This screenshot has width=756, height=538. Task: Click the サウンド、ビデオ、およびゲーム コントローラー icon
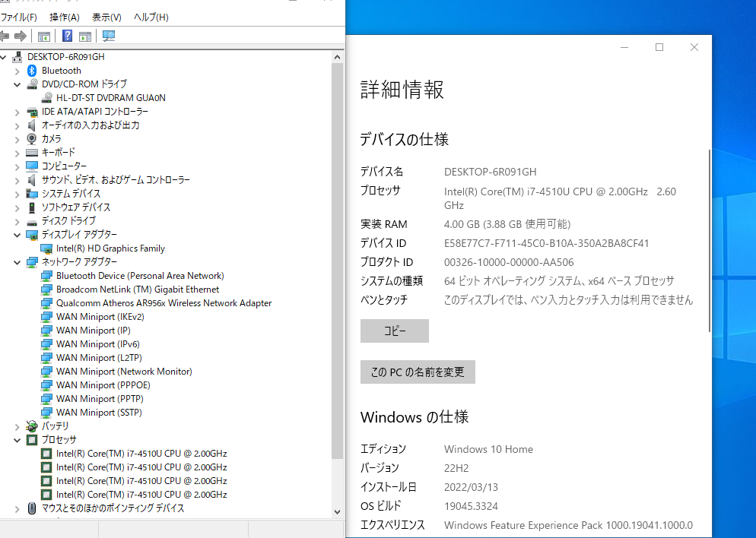click(32, 180)
